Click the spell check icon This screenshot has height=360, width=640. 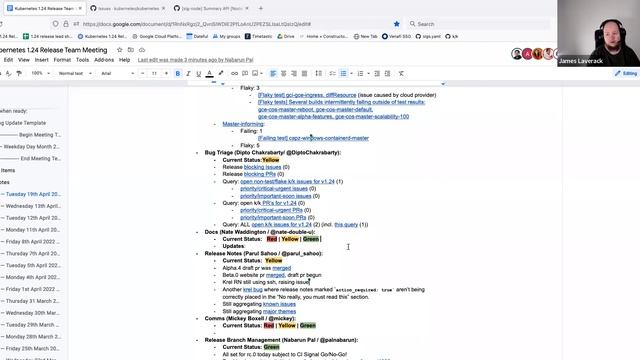8,73
